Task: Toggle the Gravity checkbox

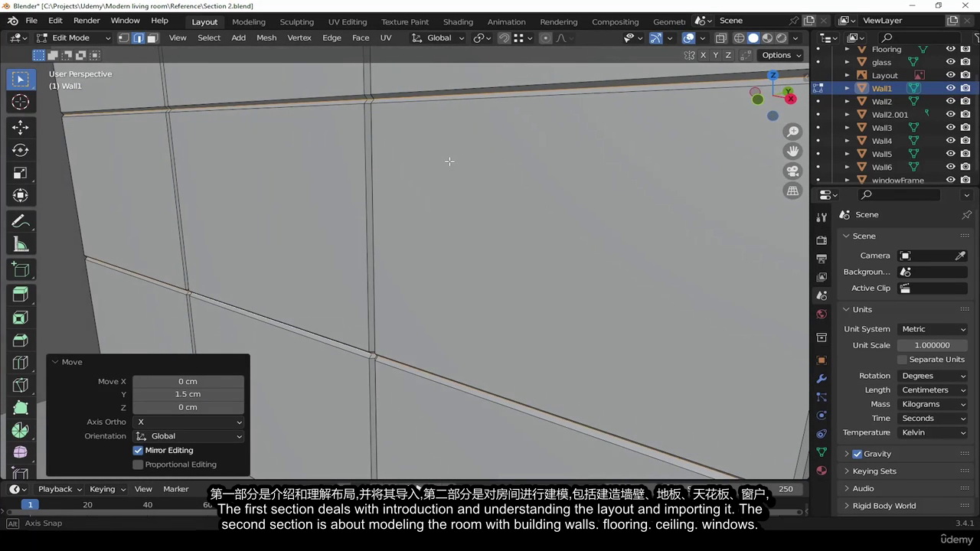Action: click(857, 454)
